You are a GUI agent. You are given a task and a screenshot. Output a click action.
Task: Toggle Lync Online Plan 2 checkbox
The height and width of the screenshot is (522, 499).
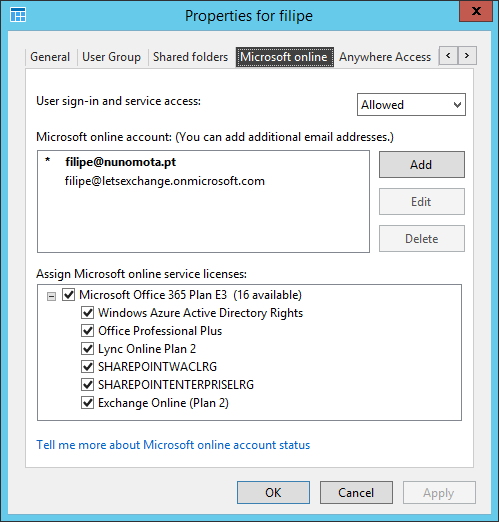[87, 349]
